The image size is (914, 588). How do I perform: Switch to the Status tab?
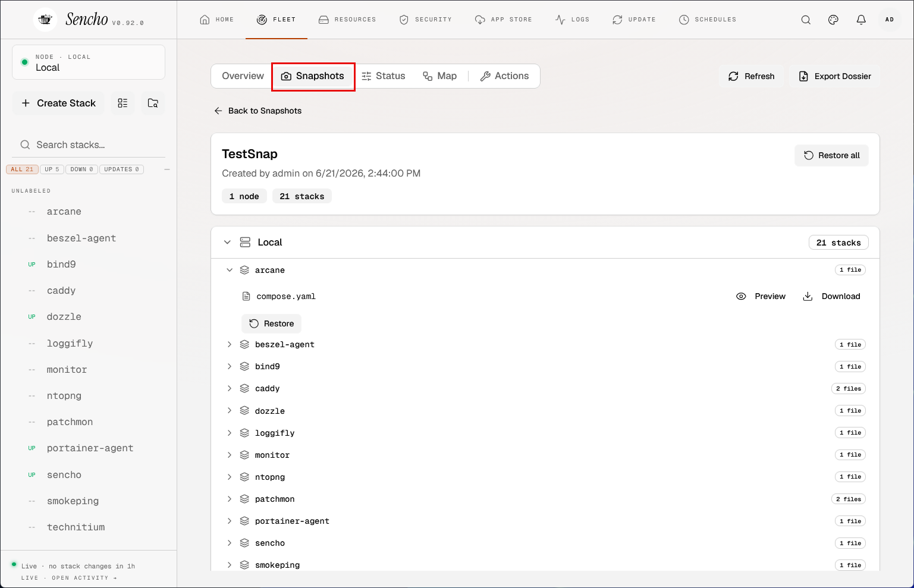pos(384,76)
